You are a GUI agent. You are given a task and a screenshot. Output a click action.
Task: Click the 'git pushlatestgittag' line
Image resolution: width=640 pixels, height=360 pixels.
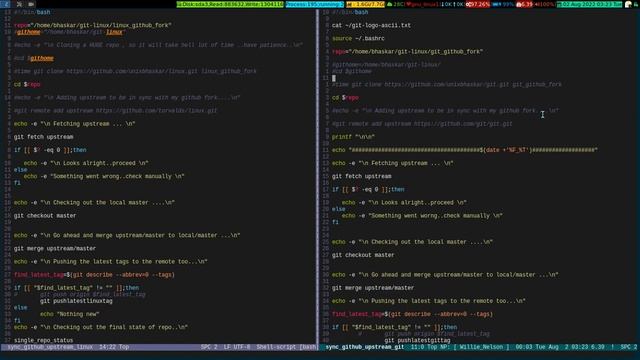(417, 340)
